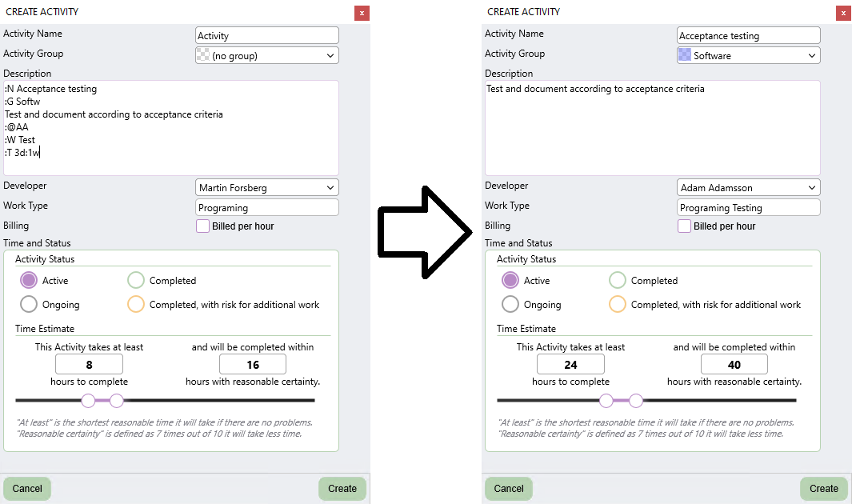Check Billed per hour in the right dialog
The height and width of the screenshot is (504, 852).
(684, 226)
